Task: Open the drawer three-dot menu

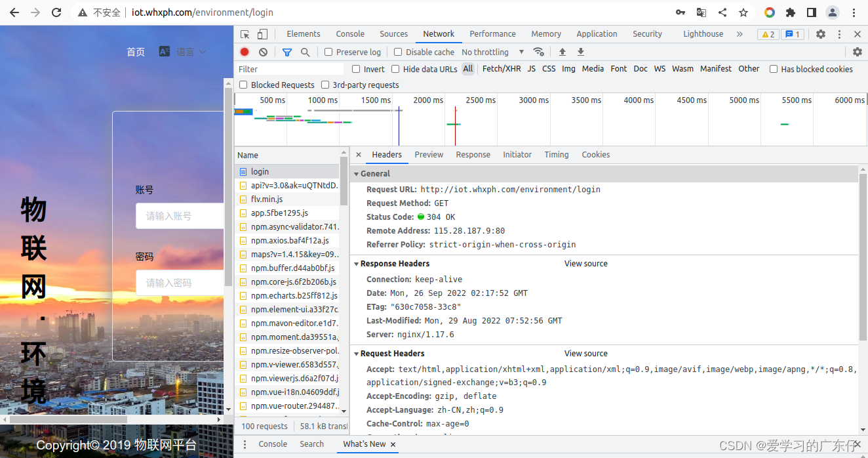Action: click(245, 444)
